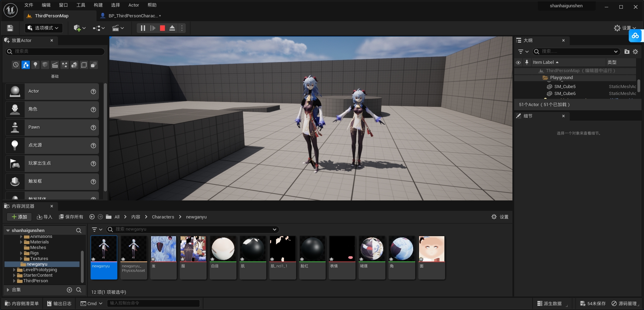Select the Actor entry in Place Actors list
The width and height of the screenshot is (644, 310).
click(52, 92)
